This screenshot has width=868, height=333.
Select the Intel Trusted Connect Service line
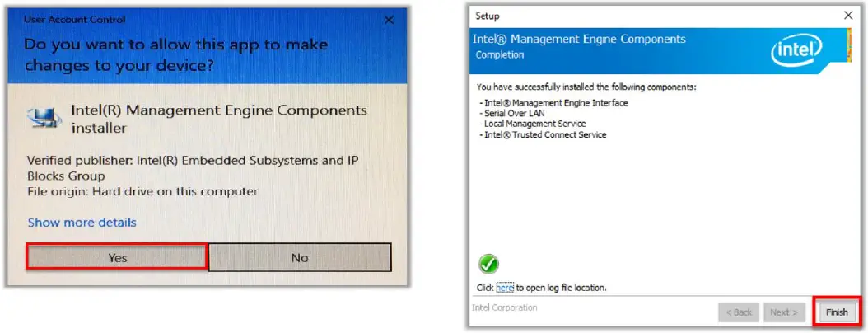pyautogui.click(x=544, y=134)
